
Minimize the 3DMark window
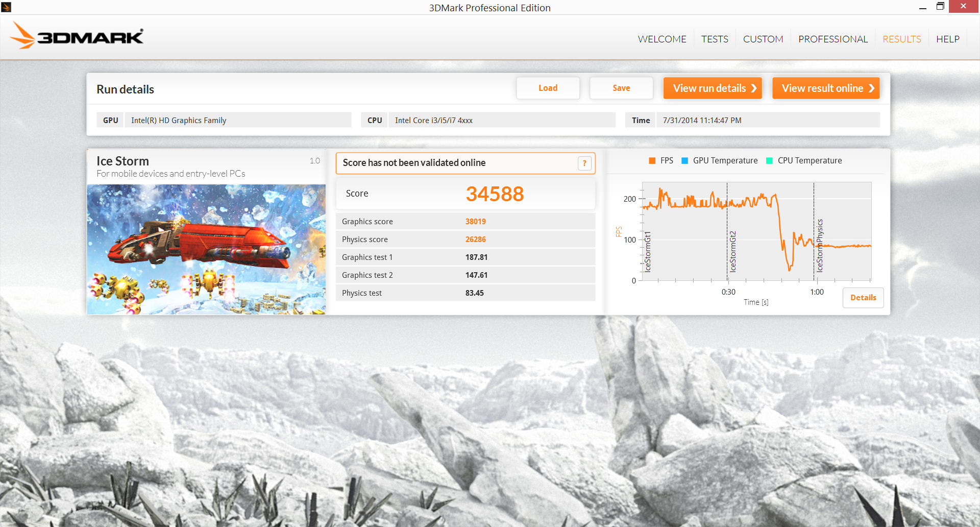[x=923, y=7]
